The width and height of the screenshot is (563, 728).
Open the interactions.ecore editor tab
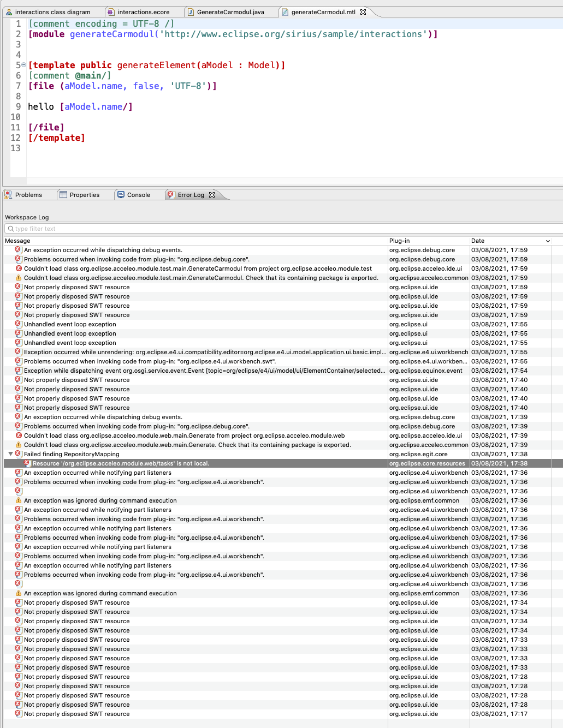pos(143,12)
